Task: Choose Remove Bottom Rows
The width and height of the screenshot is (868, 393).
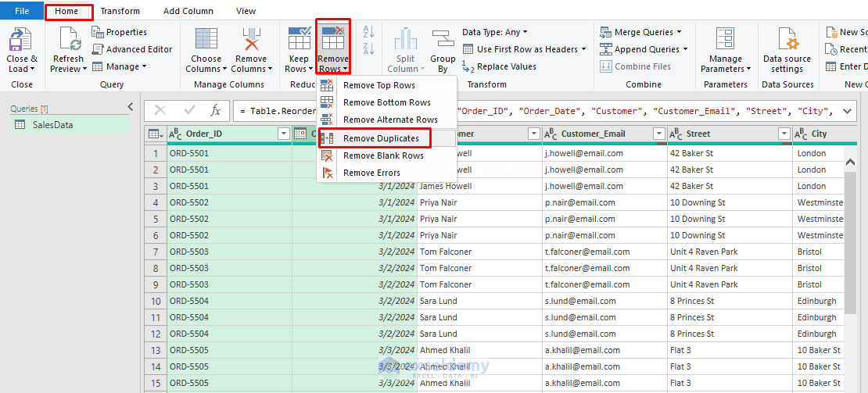Action: [387, 102]
